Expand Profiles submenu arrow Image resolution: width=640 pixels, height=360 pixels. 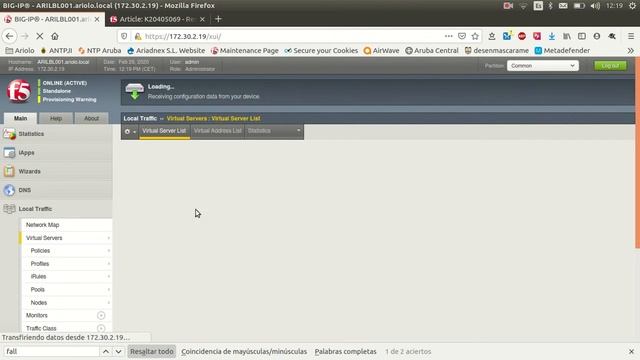pos(109,264)
